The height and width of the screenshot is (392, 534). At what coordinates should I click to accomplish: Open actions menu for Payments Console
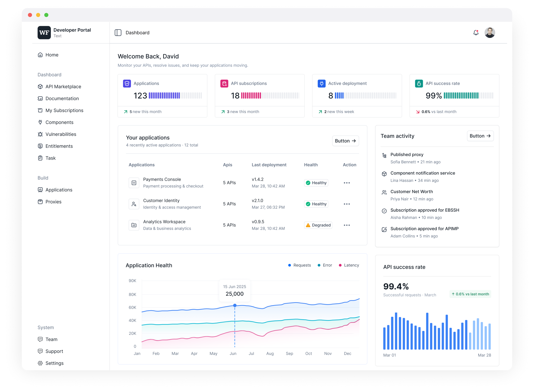(347, 183)
